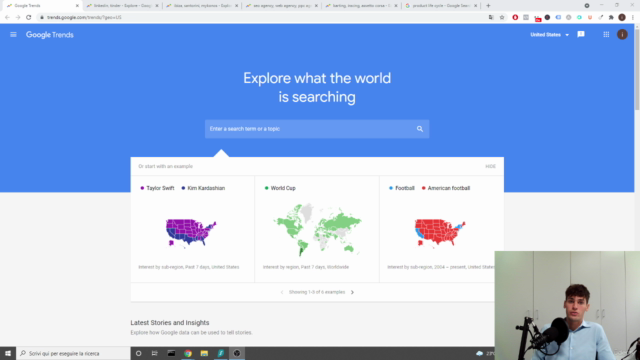Screen dimensions: 640x360
Task: Open the United States country dropdown
Action: pyautogui.click(x=549, y=35)
